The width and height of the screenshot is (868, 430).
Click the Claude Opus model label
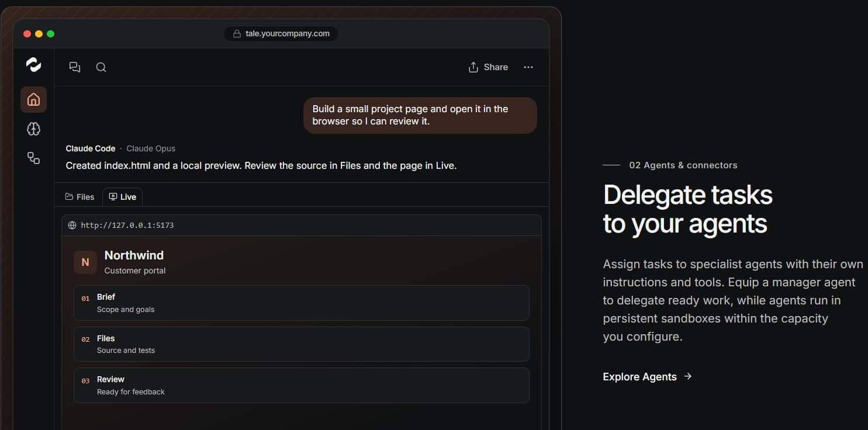(151, 148)
